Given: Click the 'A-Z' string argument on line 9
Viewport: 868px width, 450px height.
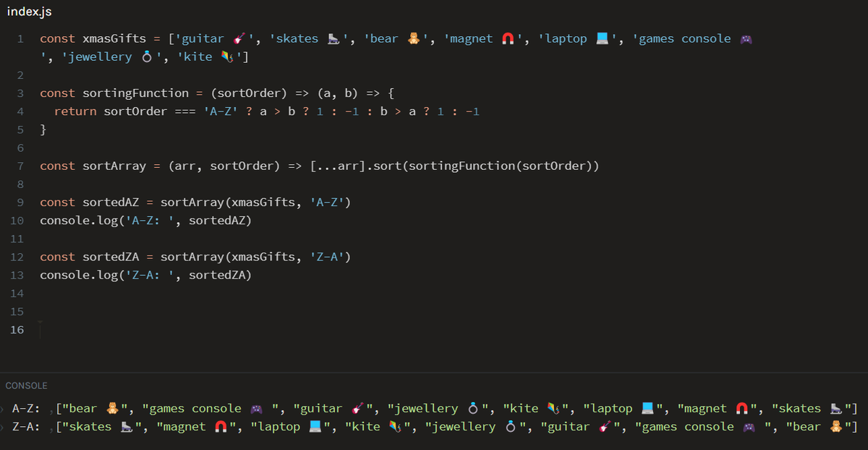Looking at the screenshot, I should 330,202.
